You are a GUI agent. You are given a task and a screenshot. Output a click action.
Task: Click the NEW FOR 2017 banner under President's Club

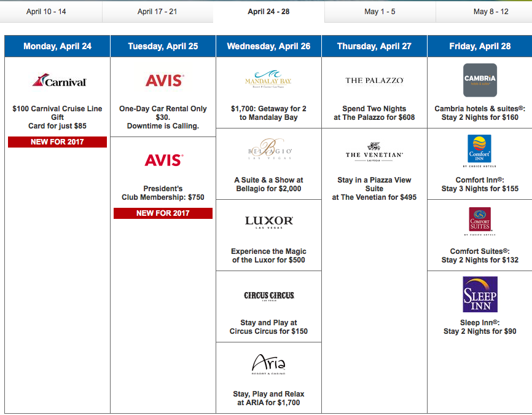tap(163, 213)
